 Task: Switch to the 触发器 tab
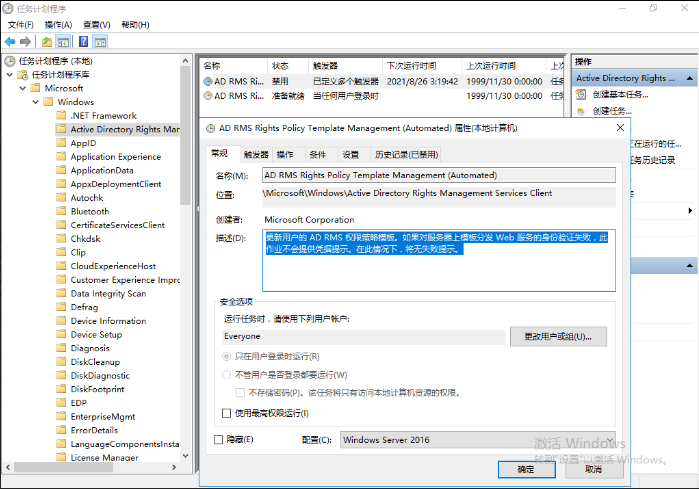pos(256,155)
